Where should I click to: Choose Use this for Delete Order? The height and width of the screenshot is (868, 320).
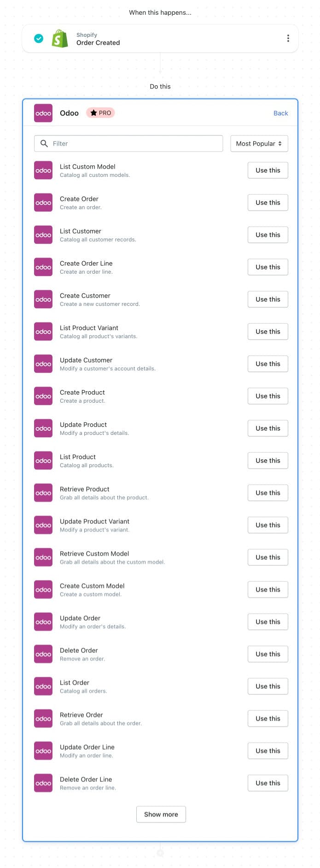(268, 654)
